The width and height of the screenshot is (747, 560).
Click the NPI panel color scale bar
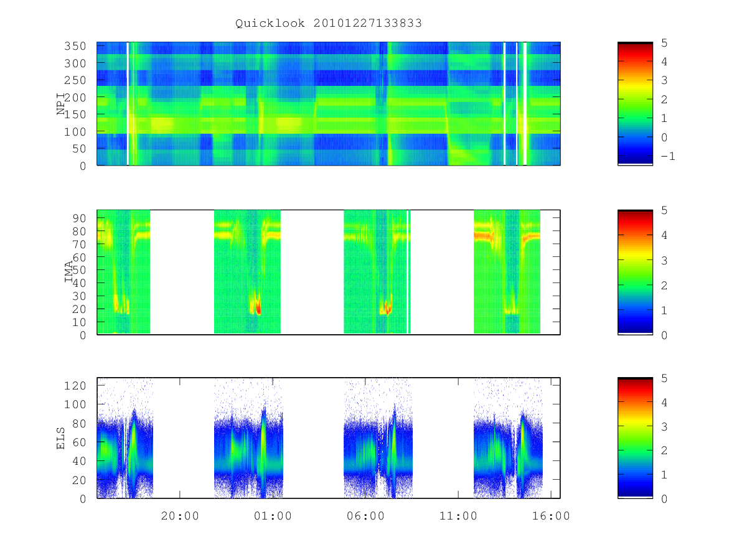[x=635, y=103]
